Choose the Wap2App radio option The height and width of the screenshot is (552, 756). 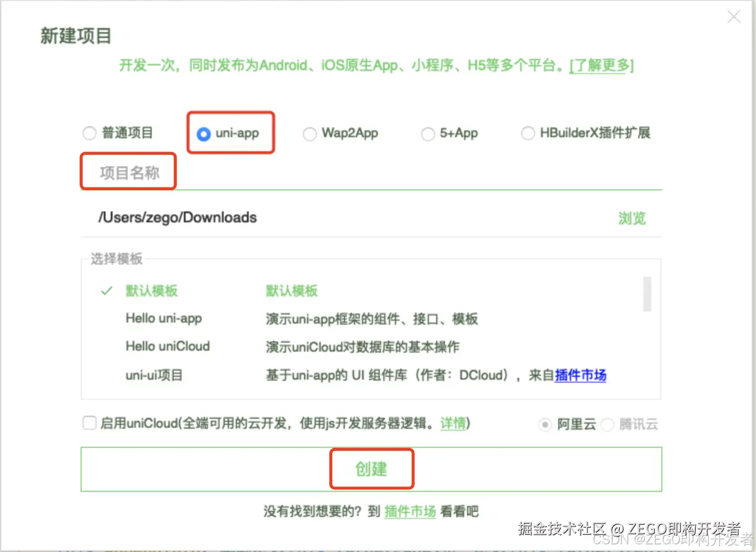309,134
